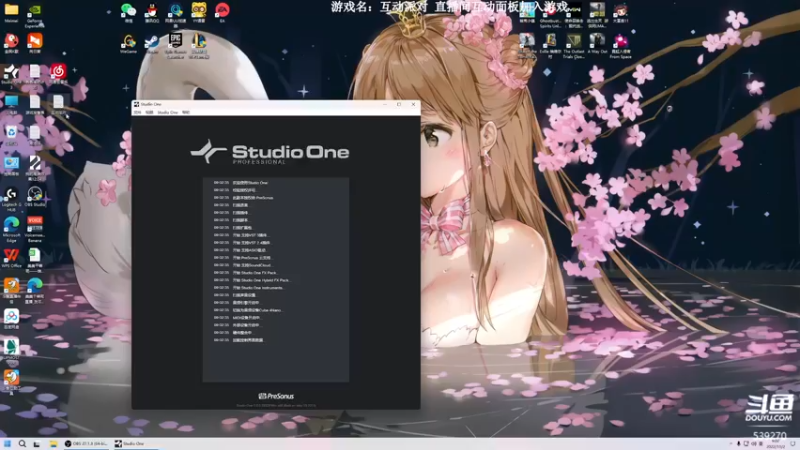Image resolution: width=800 pixels, height=450 pixels.
Task: Launch the Ghostbusters Spirits Unleashed shortcut
Action: (x=550, y=14)
